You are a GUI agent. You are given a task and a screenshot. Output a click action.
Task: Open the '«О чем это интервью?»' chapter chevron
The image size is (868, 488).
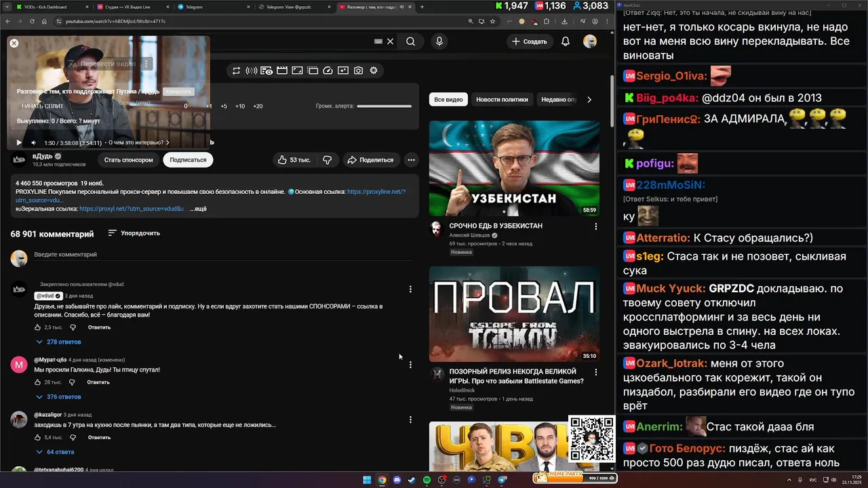click(167, 143)
